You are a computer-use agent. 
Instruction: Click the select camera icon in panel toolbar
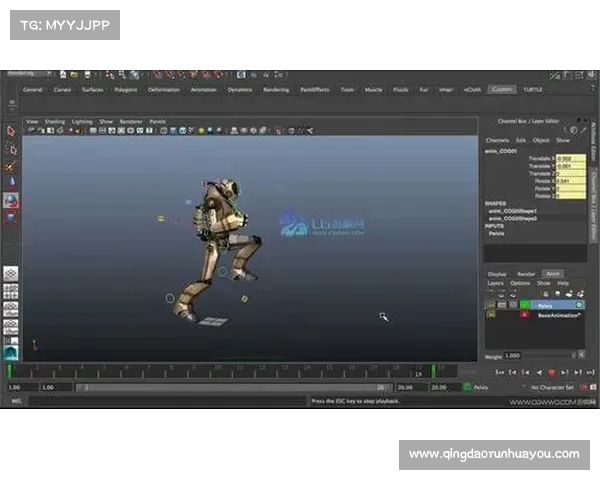point(30,131)
